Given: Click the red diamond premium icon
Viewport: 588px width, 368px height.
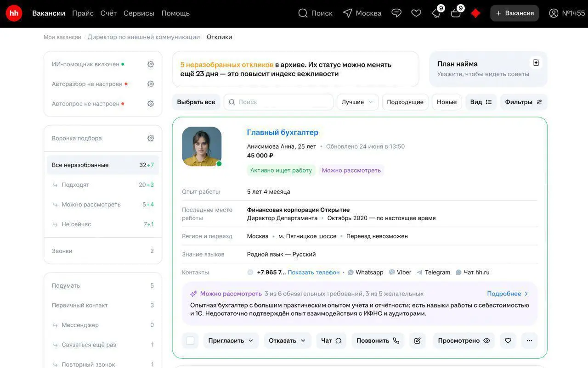Looking at the screenshot, I should click(475, 12).
